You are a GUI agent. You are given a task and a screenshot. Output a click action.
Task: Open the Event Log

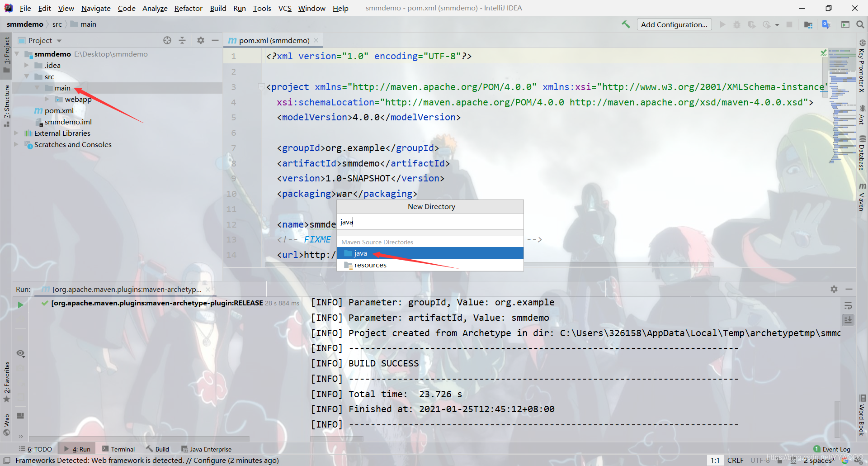tap(832, 449)
